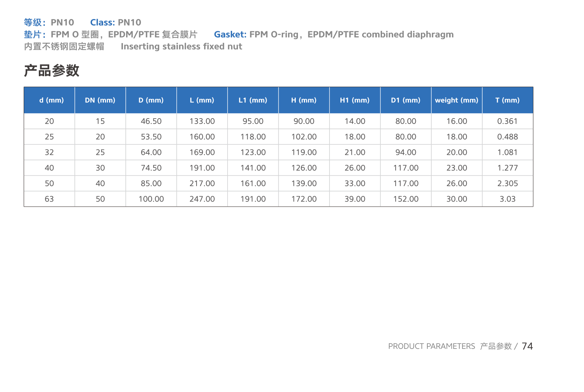Click the '垫片:' label text

pyautogui.click(x=35, y=34)
